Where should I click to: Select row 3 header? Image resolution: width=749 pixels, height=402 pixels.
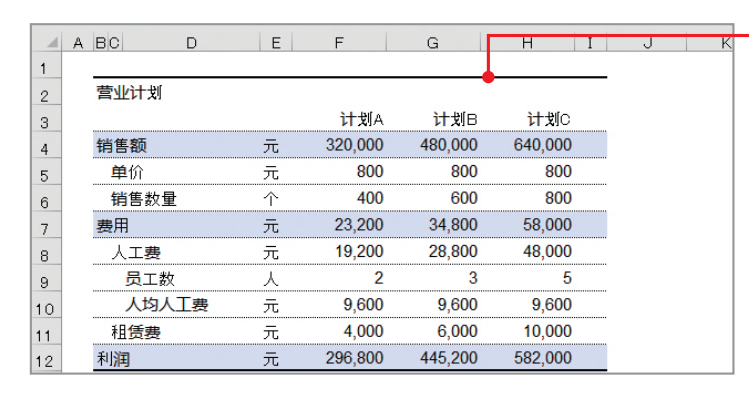(46, 118)
